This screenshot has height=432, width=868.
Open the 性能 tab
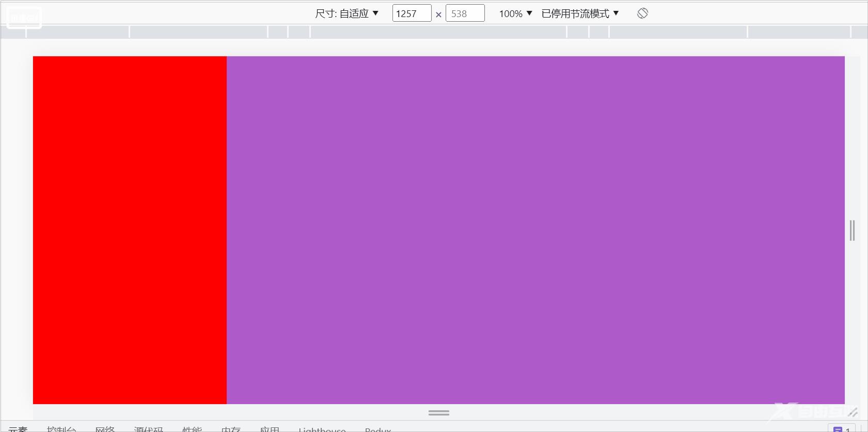click(192, 429)
